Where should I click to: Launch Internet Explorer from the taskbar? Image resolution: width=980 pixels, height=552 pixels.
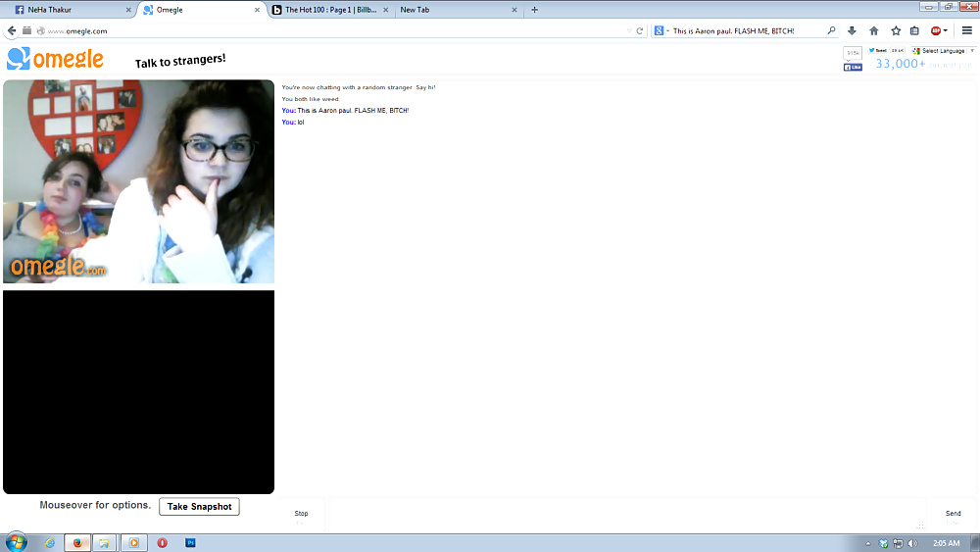[x=49, y=542]
